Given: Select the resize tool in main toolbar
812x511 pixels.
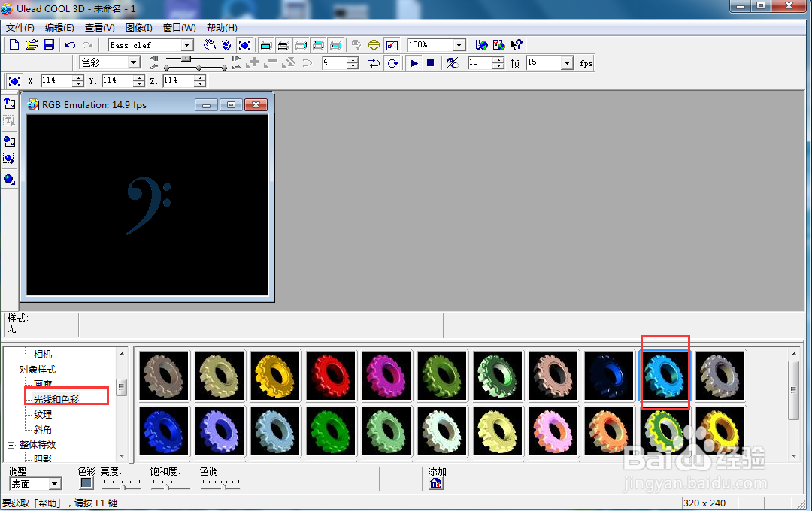Looking at the screenshot, I should click(244, 45).
